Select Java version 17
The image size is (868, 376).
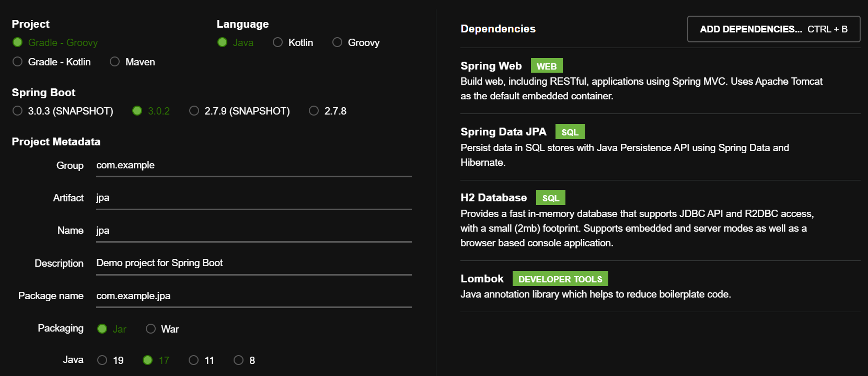tap(156, 360)
